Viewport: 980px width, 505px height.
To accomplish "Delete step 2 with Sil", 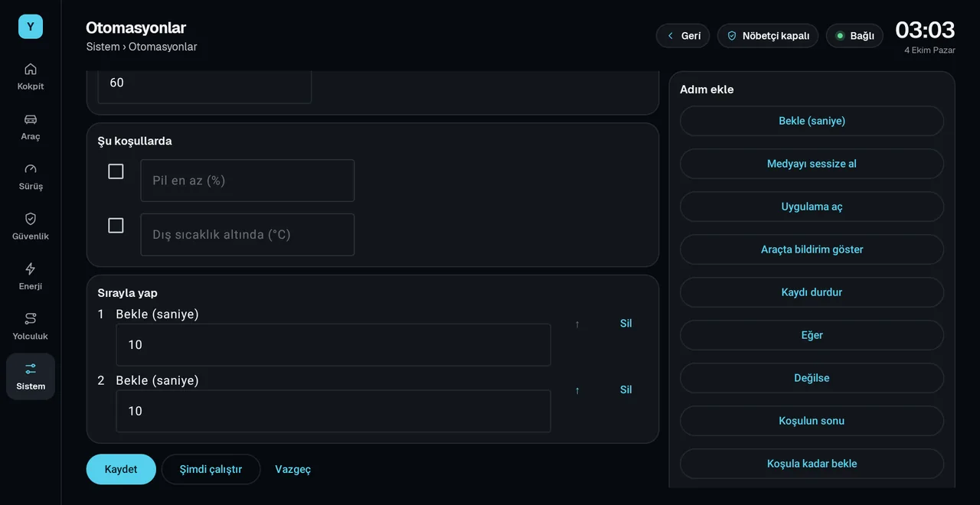I will coord(626,390).
